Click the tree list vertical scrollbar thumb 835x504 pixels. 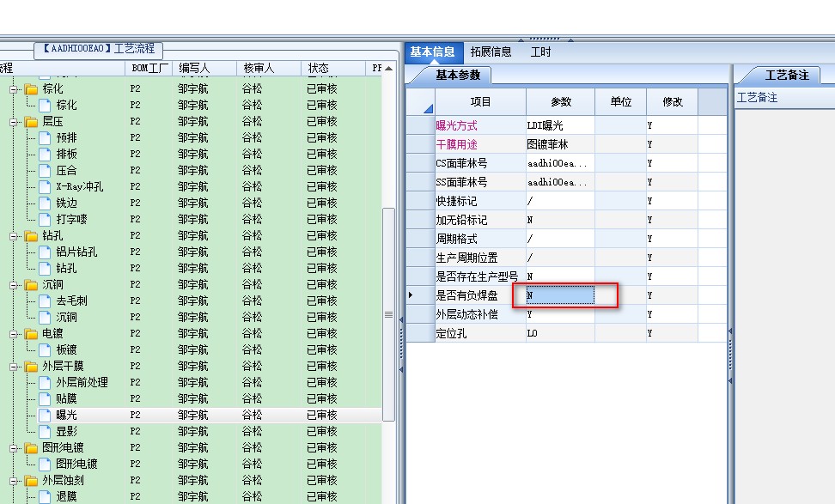389,314
